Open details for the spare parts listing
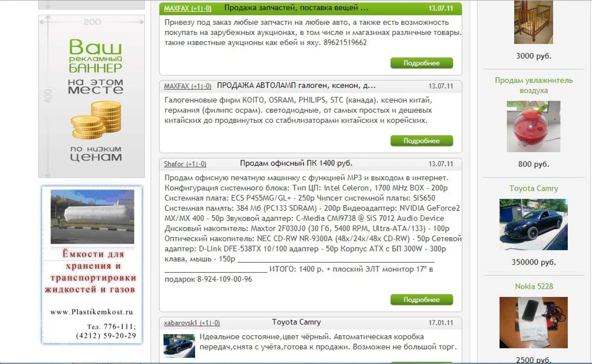This screenshot has width=592, height=364. [x=421, y=63]
